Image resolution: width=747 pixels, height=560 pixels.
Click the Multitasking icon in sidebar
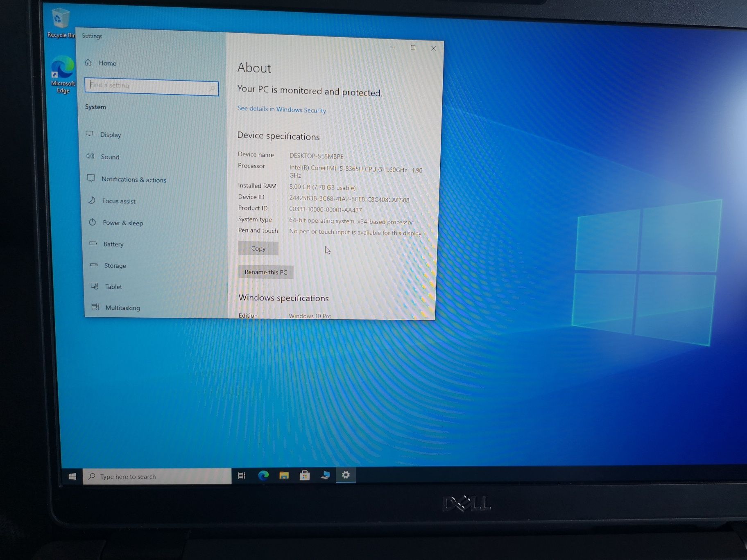pos(95,307)
